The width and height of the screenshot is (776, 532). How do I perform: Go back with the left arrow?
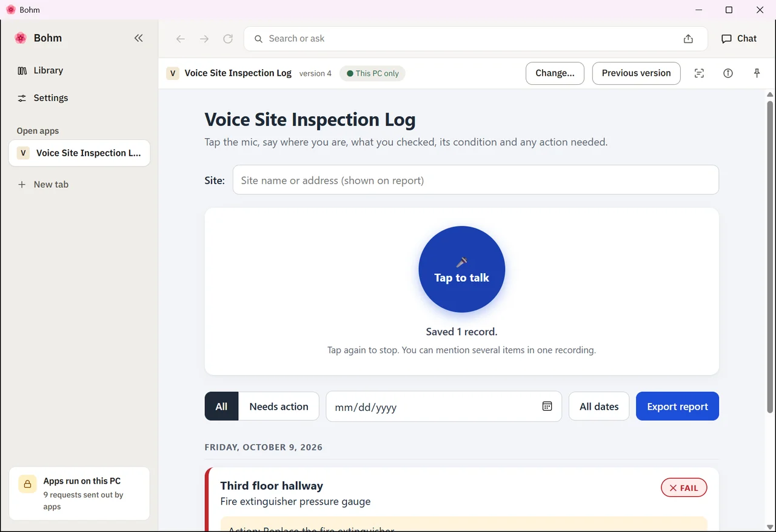[x=181, y=39]
